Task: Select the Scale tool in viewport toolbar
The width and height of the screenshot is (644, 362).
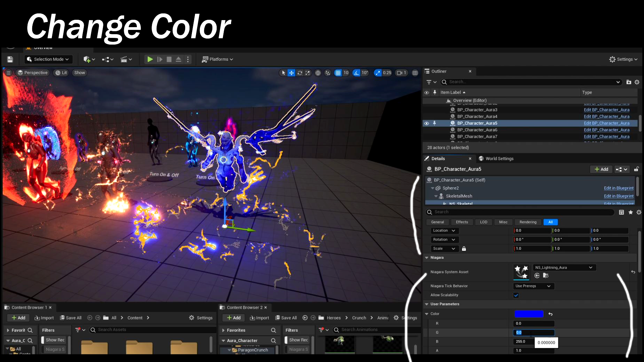Action: tap(308, 73)
